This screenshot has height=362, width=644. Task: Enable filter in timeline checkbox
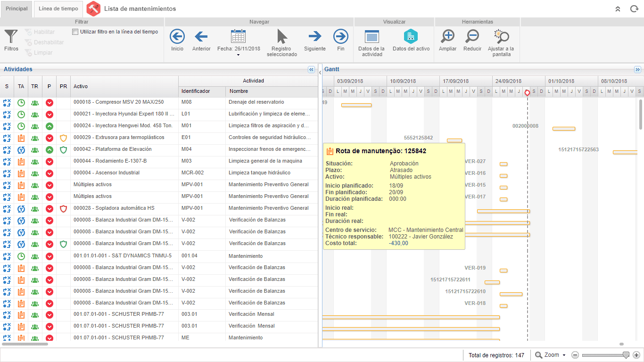tap(75, 32)
